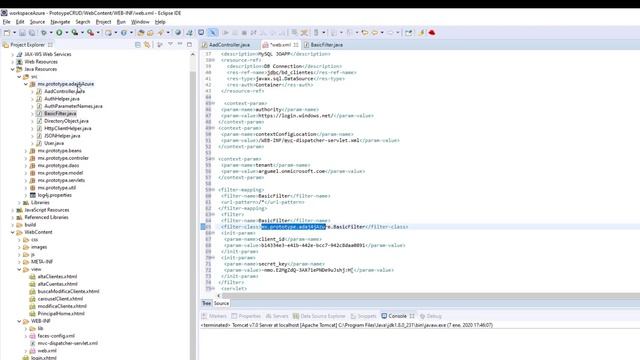This screenshot has height=360, width=640.
Task: Open the Source menu
Action: 37,22
